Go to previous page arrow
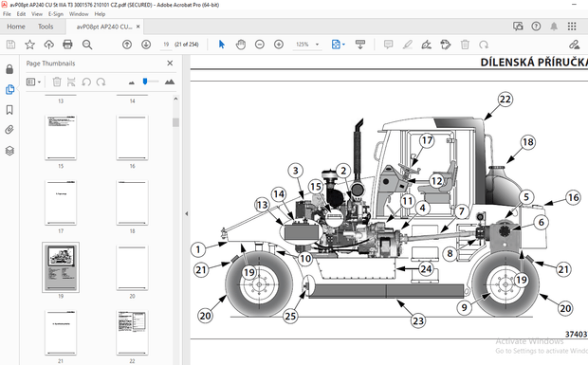The height and width of the screenshot is (365, 588). (127, 45)
